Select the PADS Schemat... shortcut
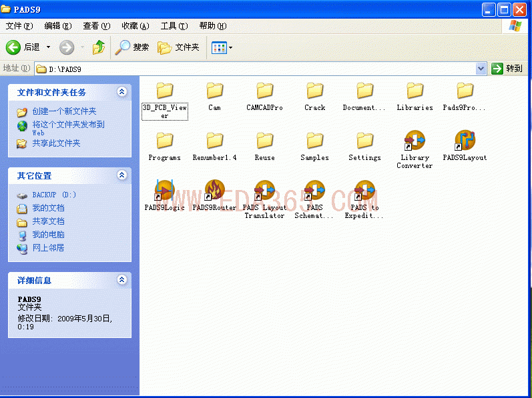Image resolution: width=532 pixels, height=398 pixels. [314, 199]
